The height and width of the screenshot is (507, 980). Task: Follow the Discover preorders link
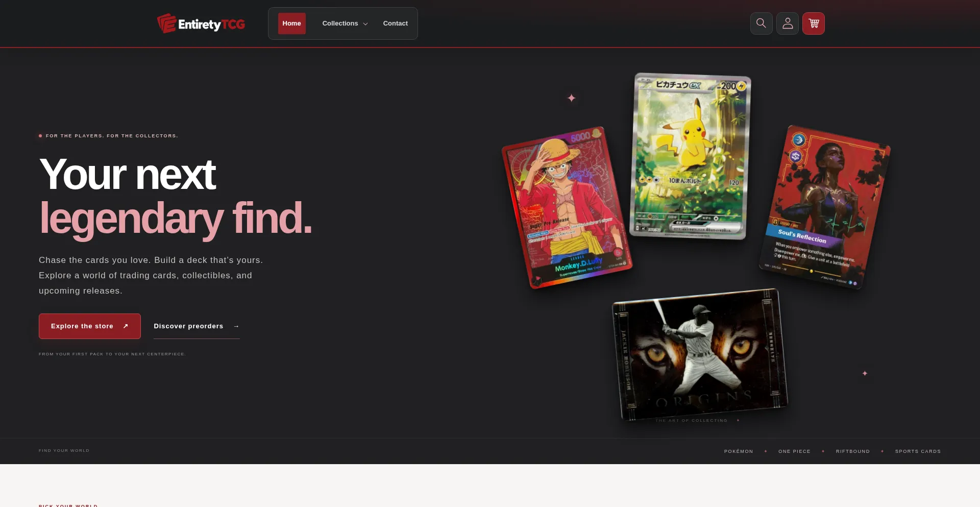tap(197, 326)
